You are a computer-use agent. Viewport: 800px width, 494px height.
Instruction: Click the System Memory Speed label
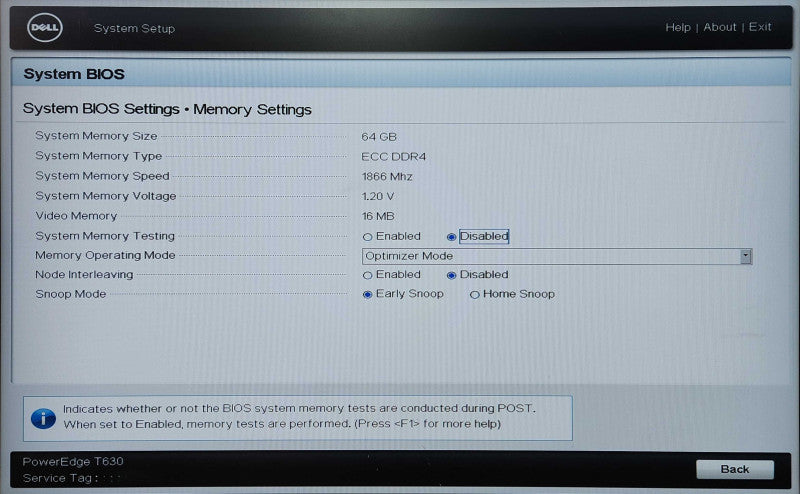click(102, 176)
